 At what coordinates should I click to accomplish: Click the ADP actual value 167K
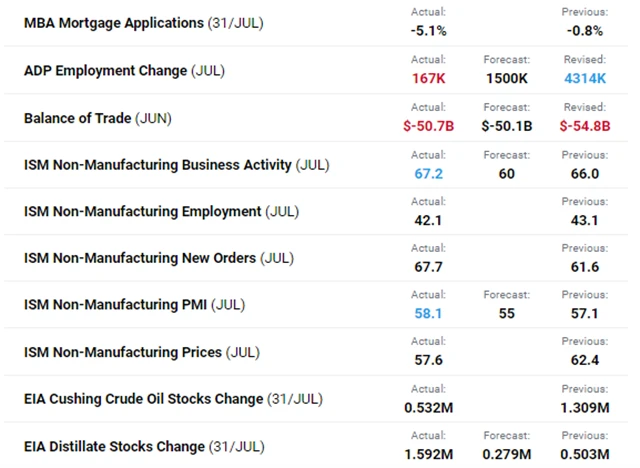pyautogui.click(x=428, y=78)
